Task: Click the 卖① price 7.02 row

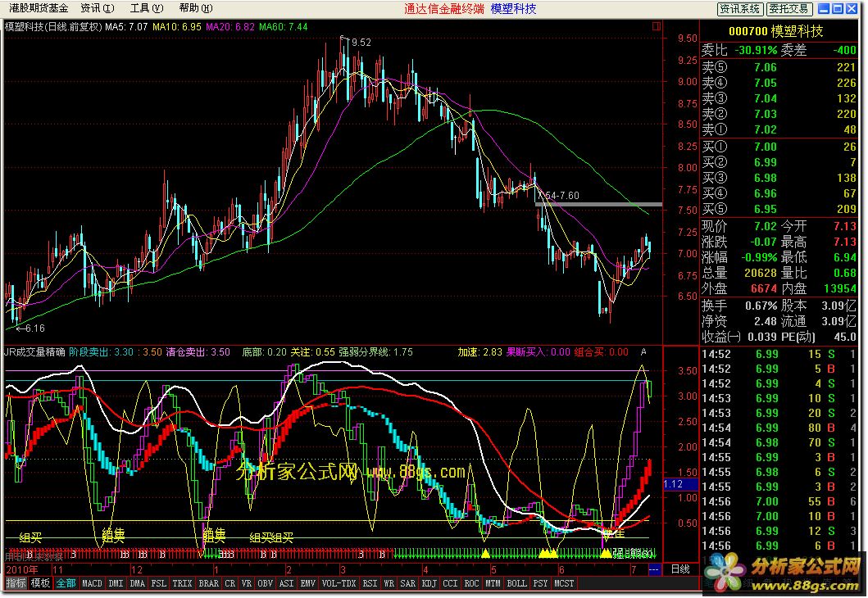Action: pyautogui.click(x=779, y=129)
